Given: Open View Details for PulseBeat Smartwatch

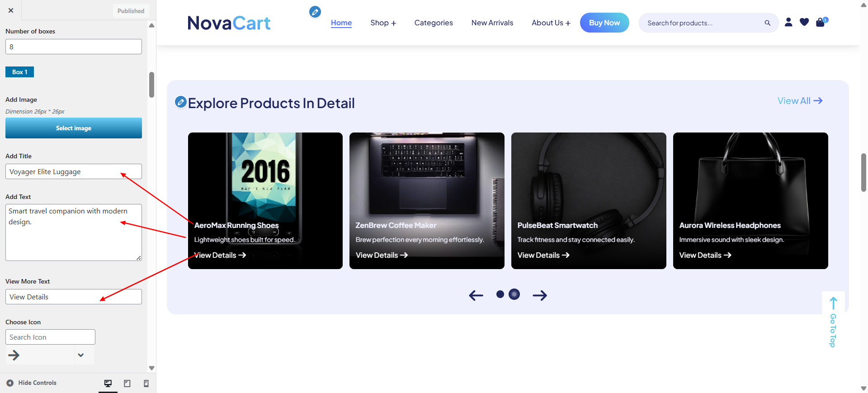Looking at the screenshot, I should (543, 255).
